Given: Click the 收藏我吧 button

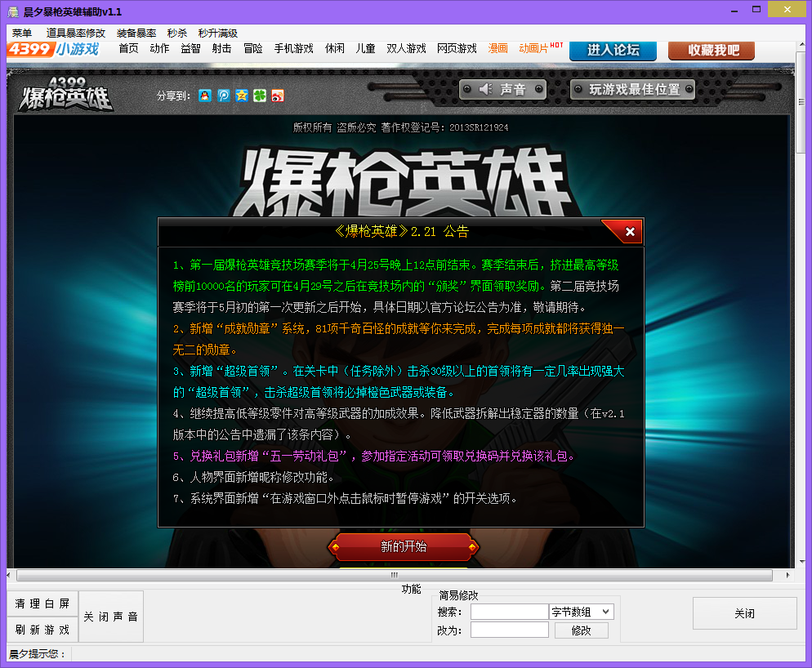Looking at the screenshot, I should [x=712, y=51].
